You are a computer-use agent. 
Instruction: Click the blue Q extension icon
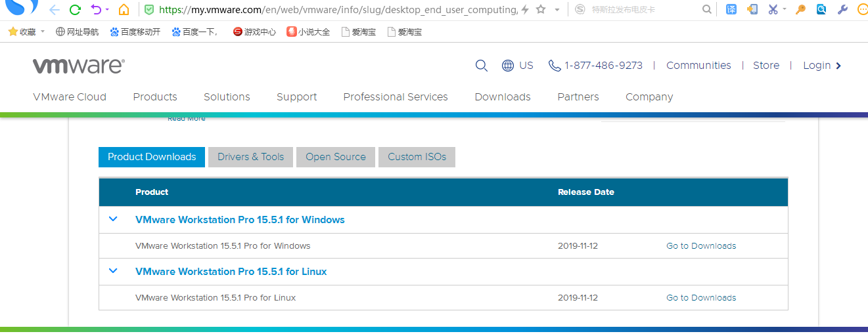pyautogui.click(x=821, y=10)
